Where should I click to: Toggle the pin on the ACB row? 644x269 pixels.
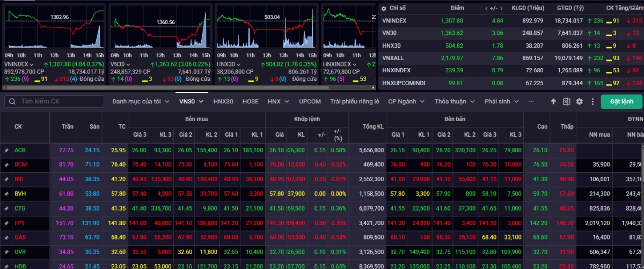[6, 150]
